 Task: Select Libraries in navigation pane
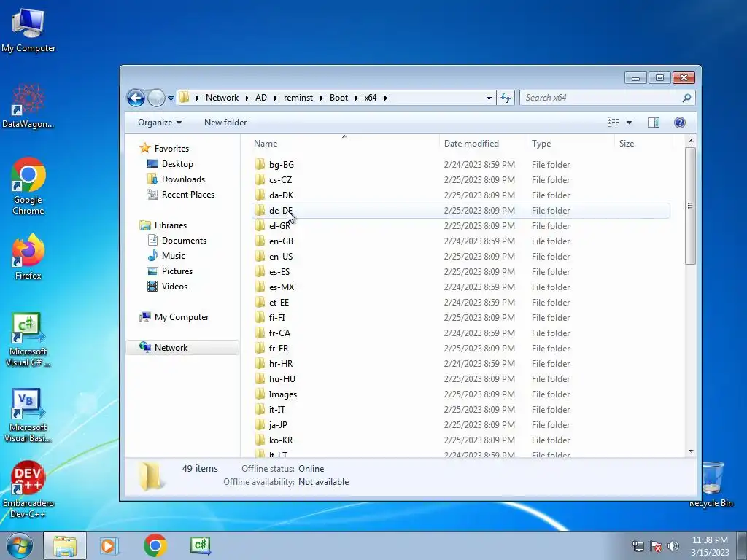click(x=170, y=225)
